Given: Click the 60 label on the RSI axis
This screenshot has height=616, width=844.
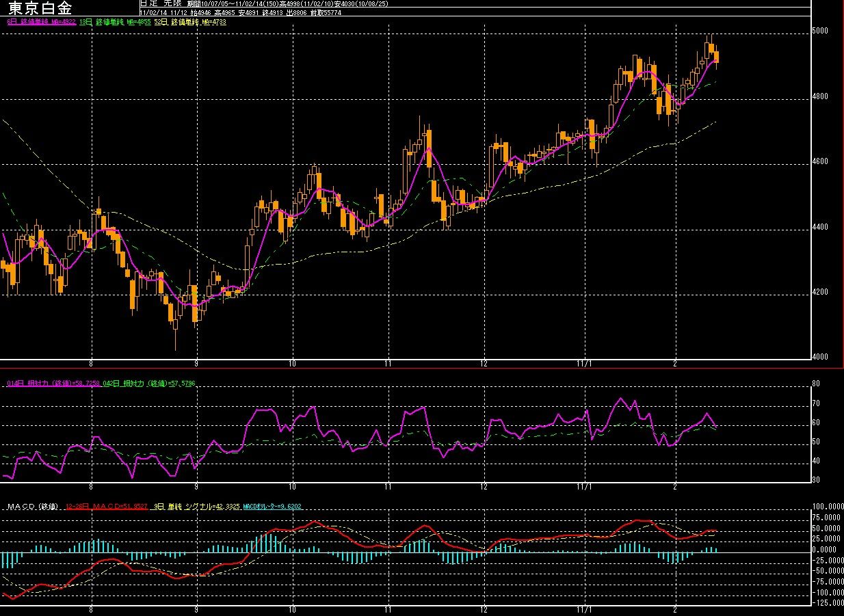Looking at the screenshot, I should pos(815,423).
